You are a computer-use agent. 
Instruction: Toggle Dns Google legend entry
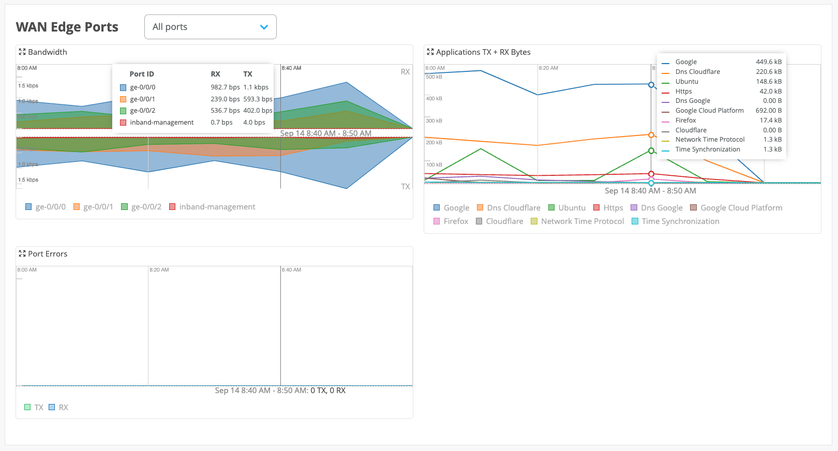(x=657, y=208)
